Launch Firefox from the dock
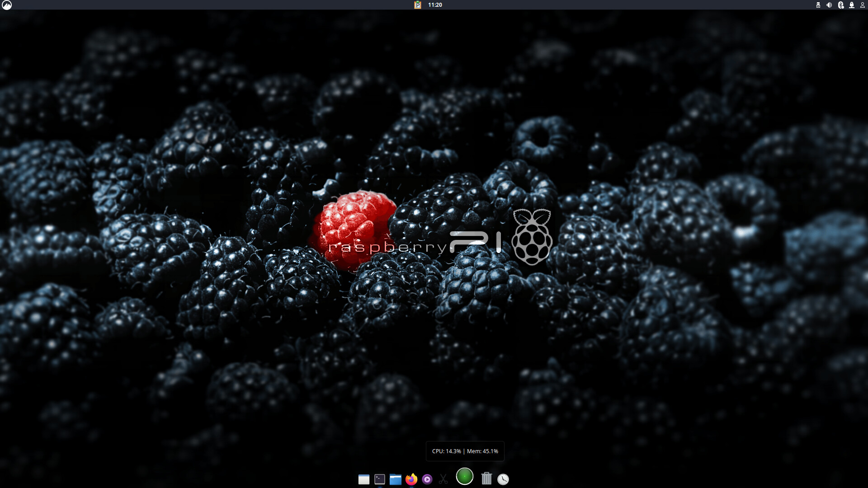Viewport: 868px width, 488px height. [411, 479]
